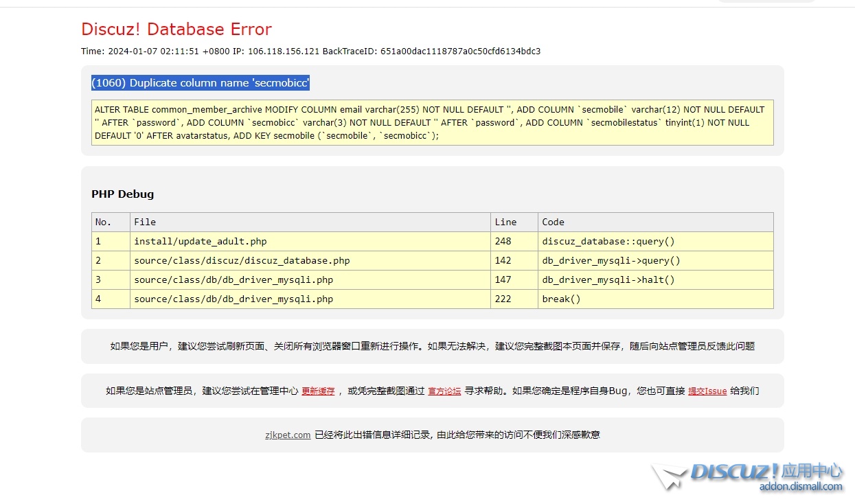Click the break() code cell
This screenshot has width=855, height=504.
pos(561,299)
